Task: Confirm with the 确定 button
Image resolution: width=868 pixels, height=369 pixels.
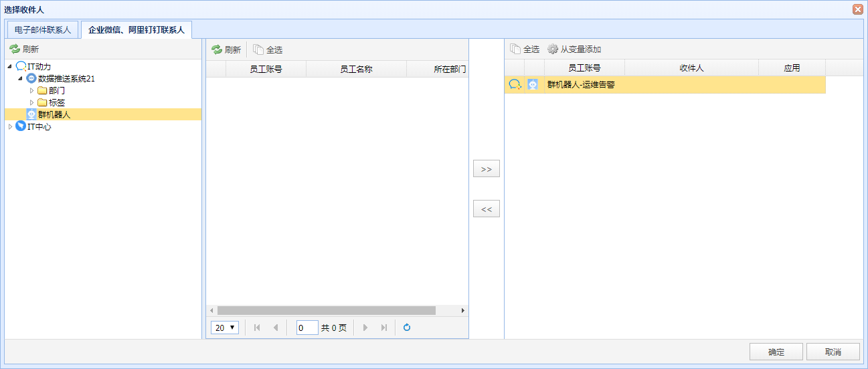Action: (x=776, y=352)
